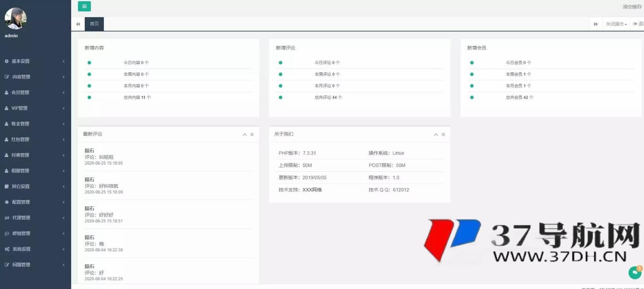This screenshot has height=289, width=644.
Task: Click the 技术 Q Q：612012 entry
Action: pyautogui.click(x=389, y=190)
